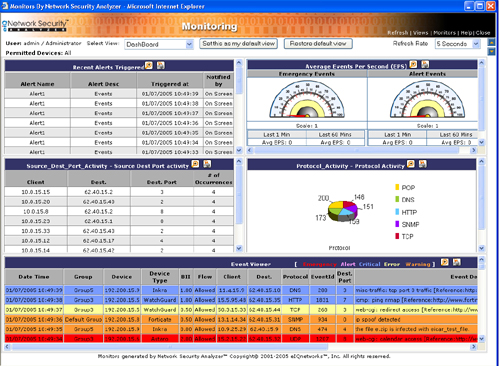This screenshot has height=366, width=500.
Task: Open magnifier icon on Event Viewer panel
Action: point(445,262)
